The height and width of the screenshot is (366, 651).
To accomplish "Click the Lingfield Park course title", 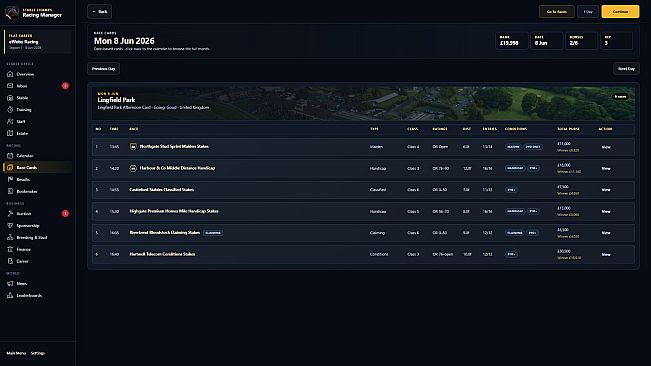I will pos(116,100).
